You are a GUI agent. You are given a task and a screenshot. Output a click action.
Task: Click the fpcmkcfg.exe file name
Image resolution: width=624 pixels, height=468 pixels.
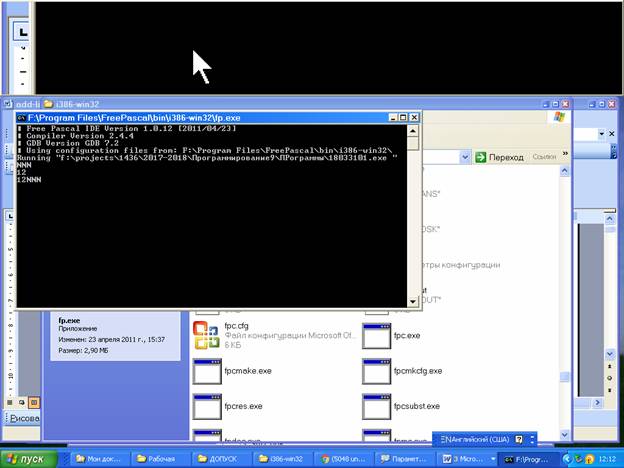pyautogui.click(x=418, y=371)
